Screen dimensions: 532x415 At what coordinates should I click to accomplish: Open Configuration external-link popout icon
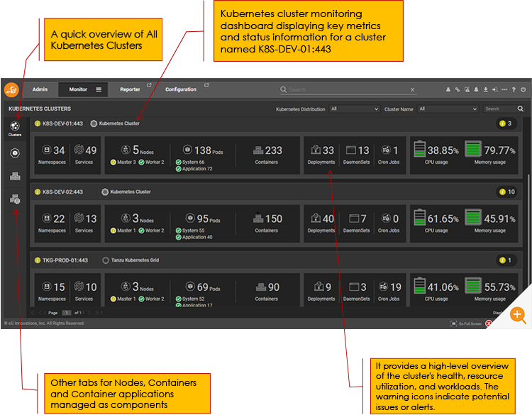[x=206, y=85]
